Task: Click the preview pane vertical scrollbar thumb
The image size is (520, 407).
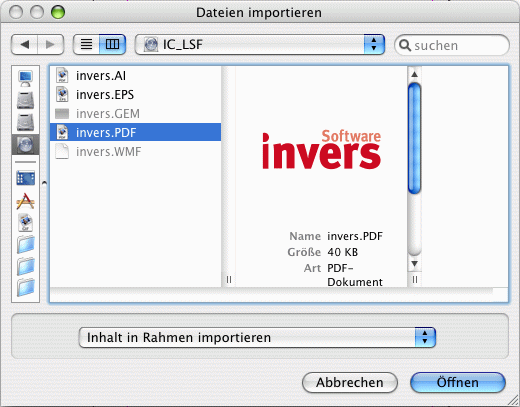Action: coord(414,138)
